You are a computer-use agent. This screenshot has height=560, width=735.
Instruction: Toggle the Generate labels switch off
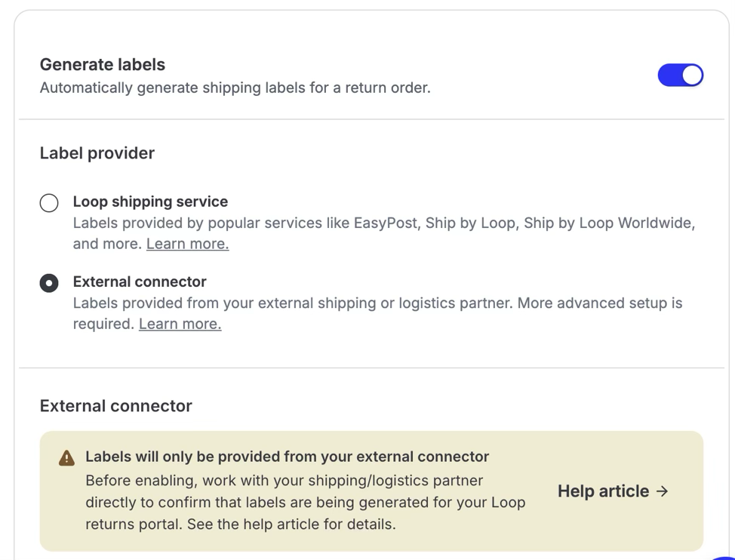[x=680, y=75]
